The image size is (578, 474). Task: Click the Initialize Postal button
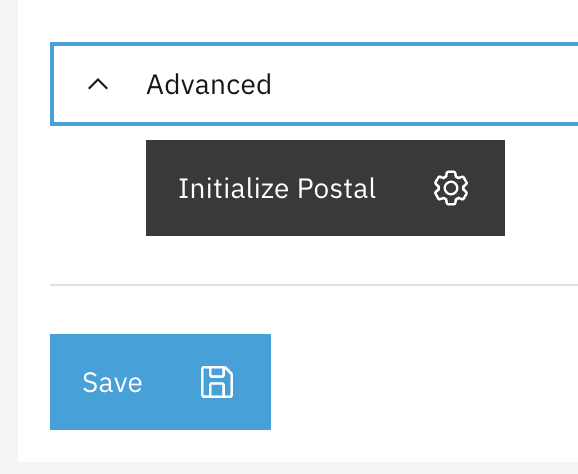(325, 188)
